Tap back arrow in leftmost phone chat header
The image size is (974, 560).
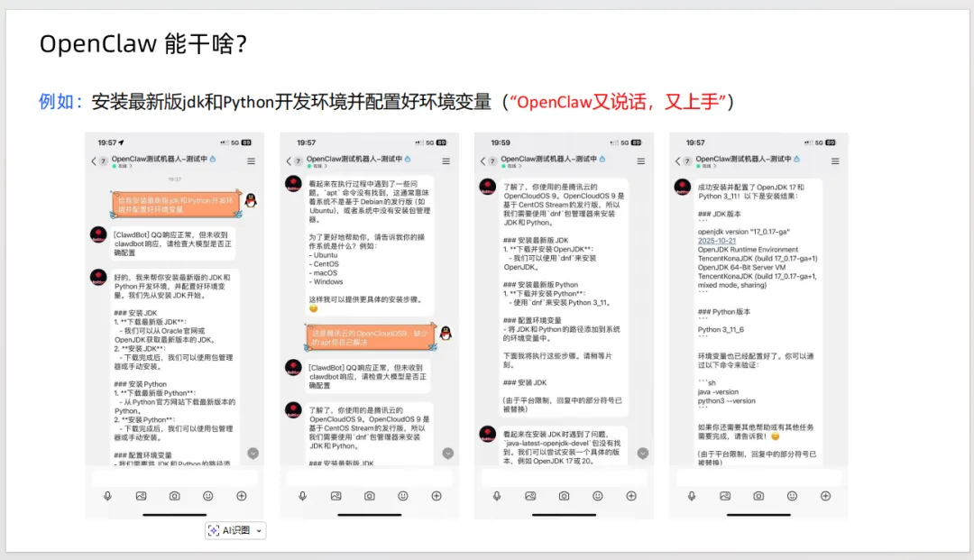click(94, 161)
